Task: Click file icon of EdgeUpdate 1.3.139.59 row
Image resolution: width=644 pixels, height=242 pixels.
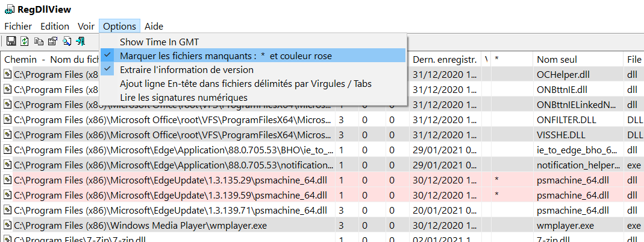Action: 8,195
